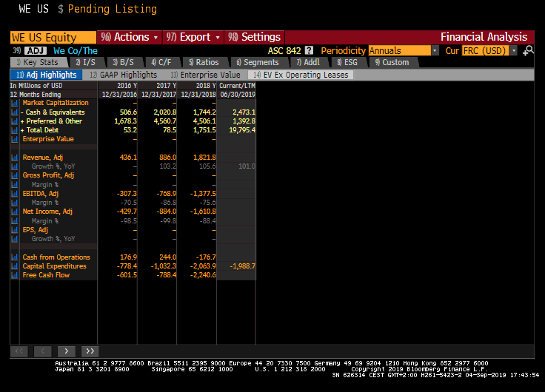The height and width of the screenshot is (392, 545).
Task: Click the next page single arrow button
Action: pyautogui.click(x=66, y=351)
